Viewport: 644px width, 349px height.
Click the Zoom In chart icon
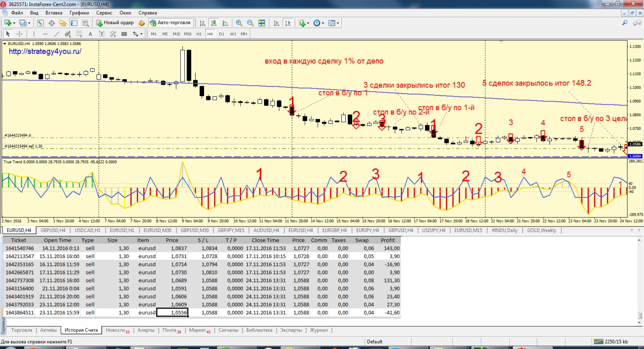(239, 23)
